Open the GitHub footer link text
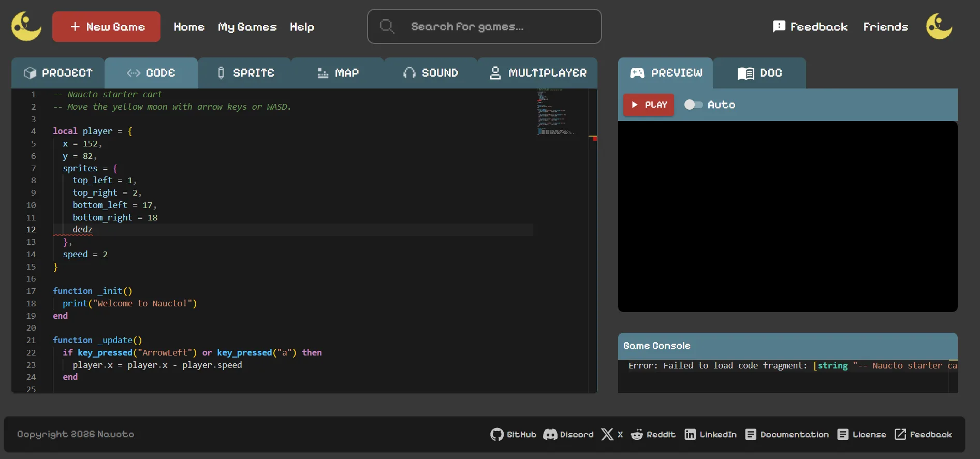Screen dimensions: 980x459 pos(521,435)
